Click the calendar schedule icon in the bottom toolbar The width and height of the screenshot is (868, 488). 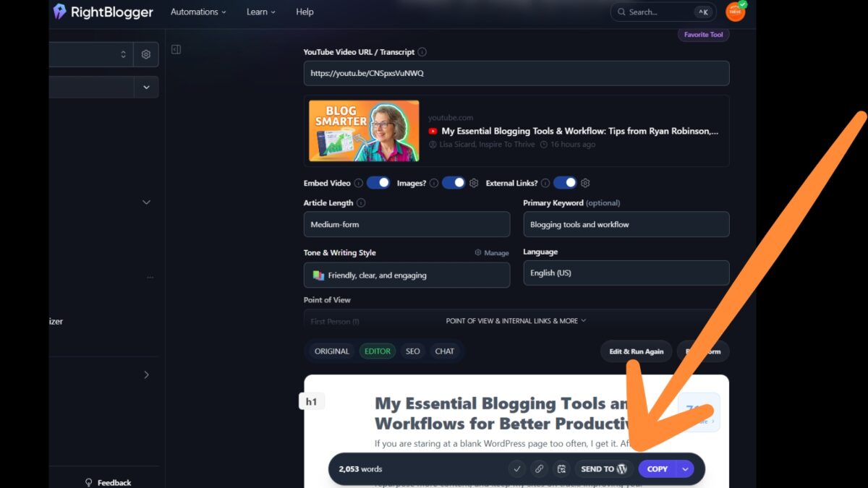(x=561, y=468)
